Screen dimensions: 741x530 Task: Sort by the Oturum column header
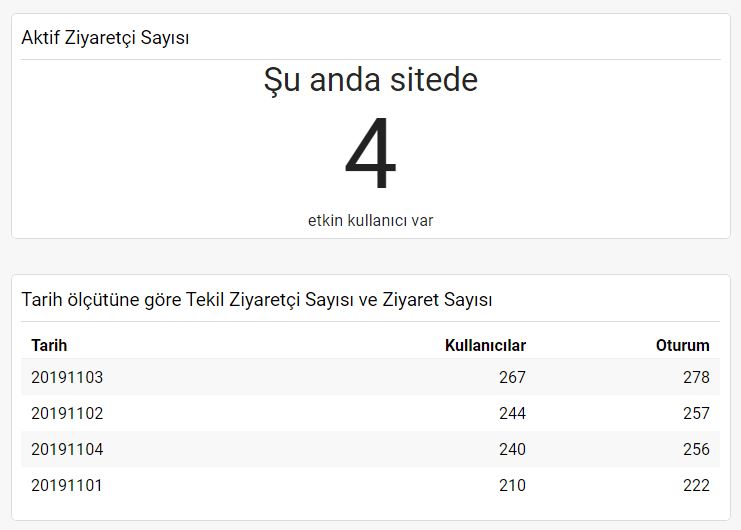click(682, 345)
